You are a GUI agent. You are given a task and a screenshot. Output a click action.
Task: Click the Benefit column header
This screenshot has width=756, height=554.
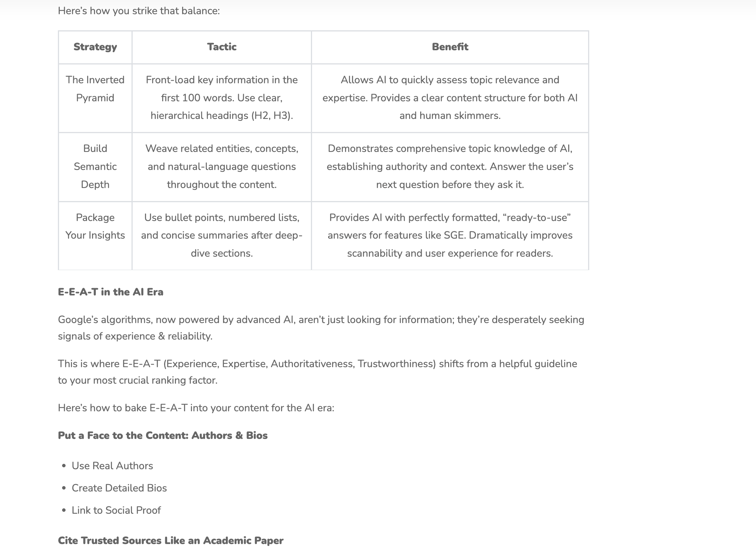[450, 47]
